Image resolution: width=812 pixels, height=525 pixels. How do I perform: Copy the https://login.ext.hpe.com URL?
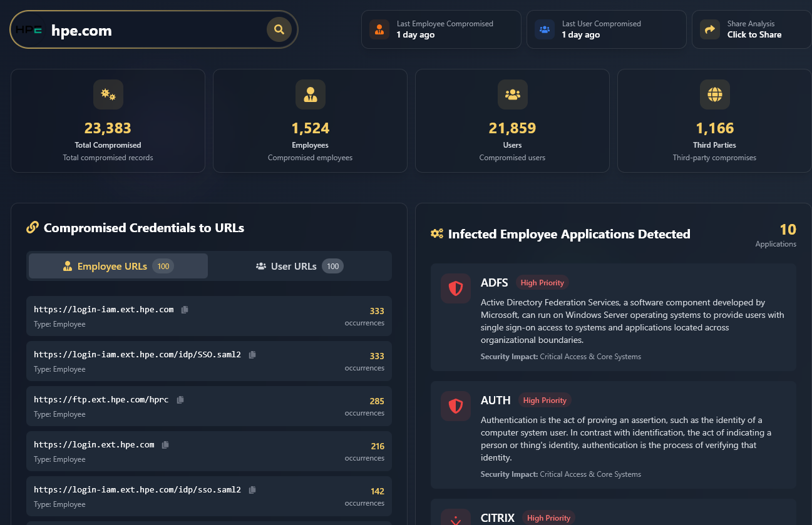(x=165, y=445)
